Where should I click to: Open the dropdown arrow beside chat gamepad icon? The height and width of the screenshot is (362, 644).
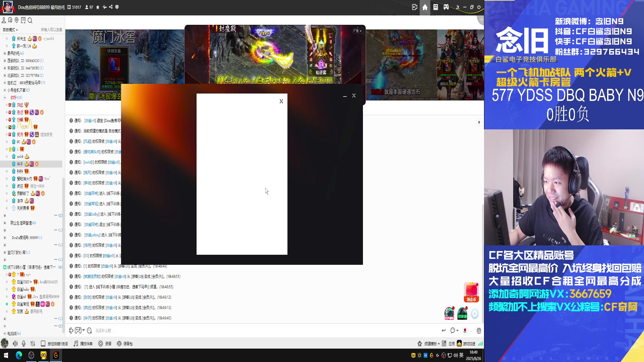(x=84, y=330)
